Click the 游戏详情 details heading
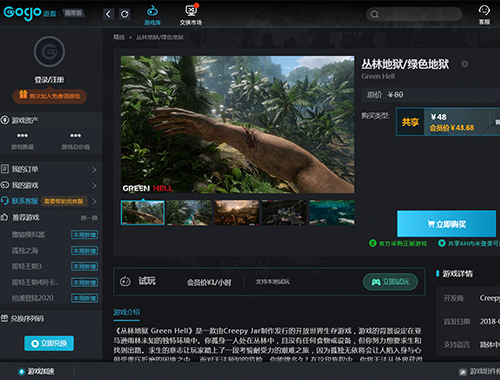500x380 pixels. tap(457, 274)
